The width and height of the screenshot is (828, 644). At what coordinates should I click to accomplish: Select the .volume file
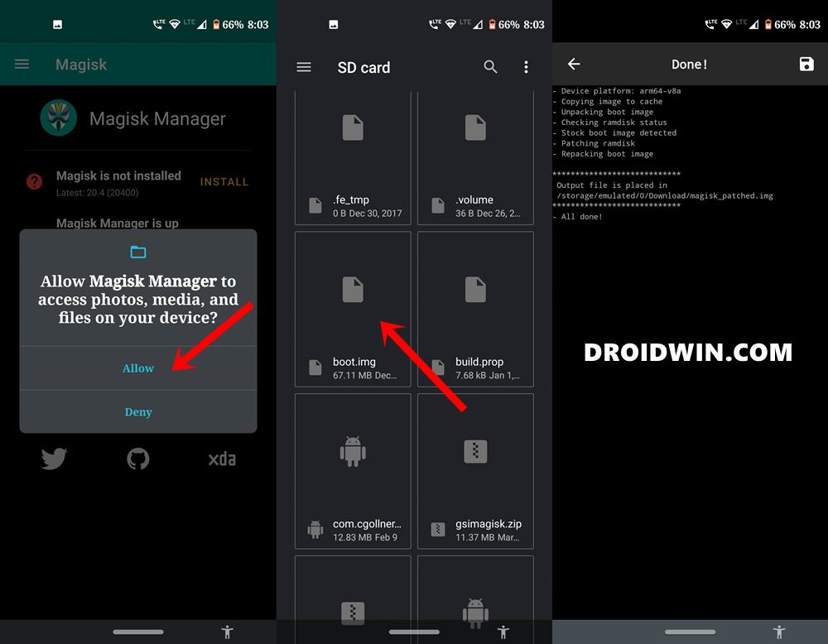tap(475, 158)
